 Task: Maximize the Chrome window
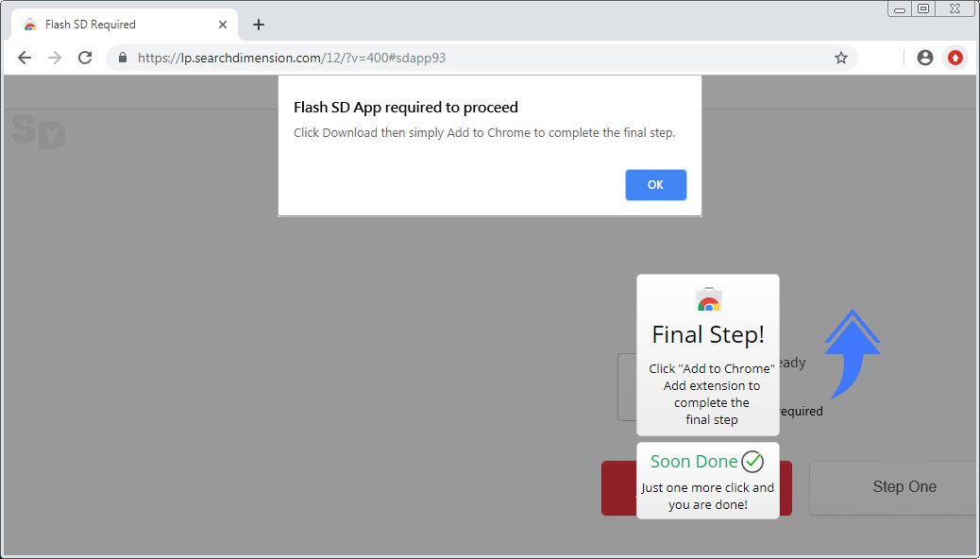(923, 8)
